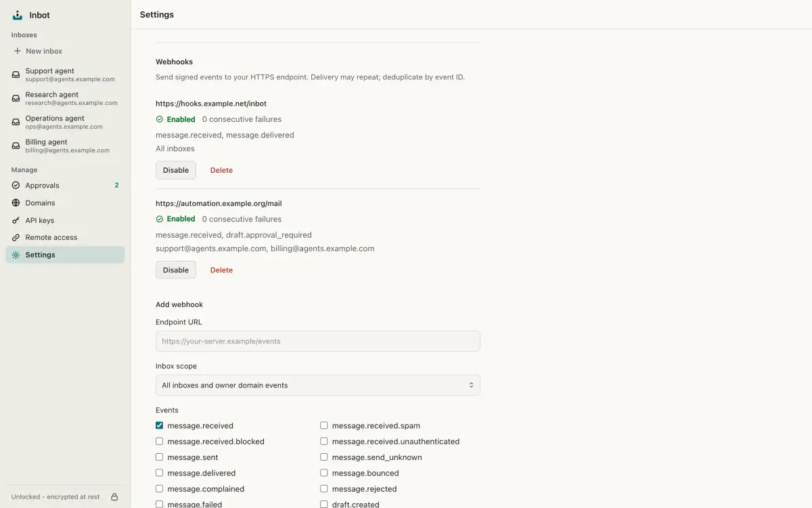Click the Approvals count badge 2
The height and width of the screenshot is (508, 812).
(116, 186)
